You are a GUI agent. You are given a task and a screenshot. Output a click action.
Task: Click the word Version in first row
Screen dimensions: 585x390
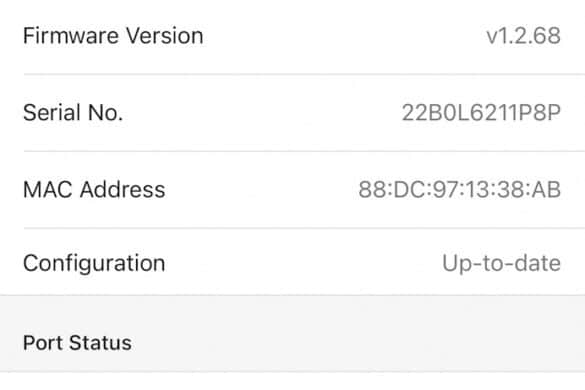tap(165, 36)
